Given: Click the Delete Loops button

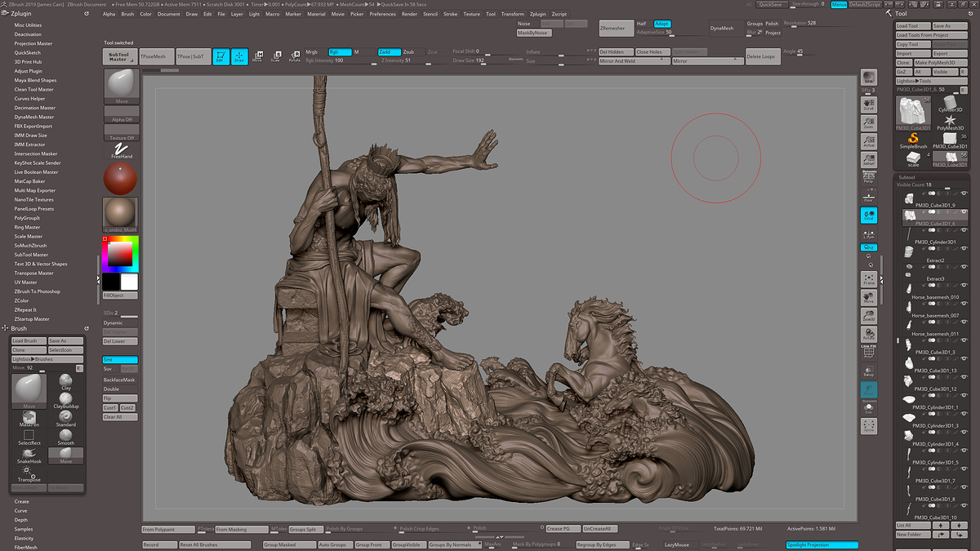Looking at the screenshot, I should click(x=762, y=56).
